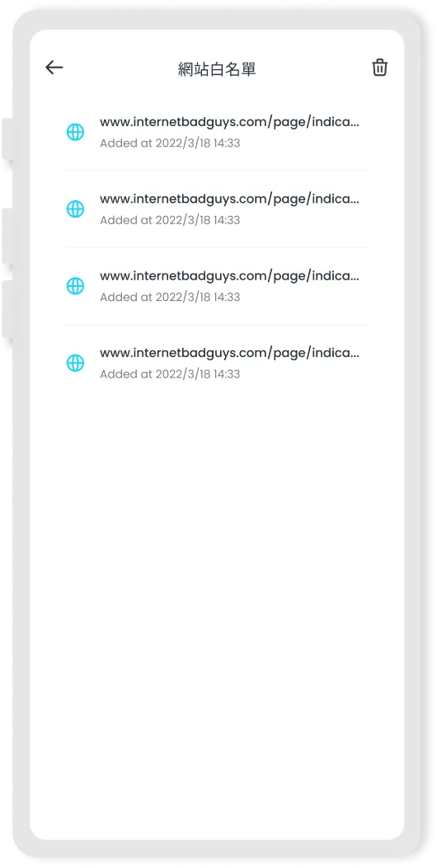
Task: Click the globe icon of the first entry
Action: tap(75, 133)
